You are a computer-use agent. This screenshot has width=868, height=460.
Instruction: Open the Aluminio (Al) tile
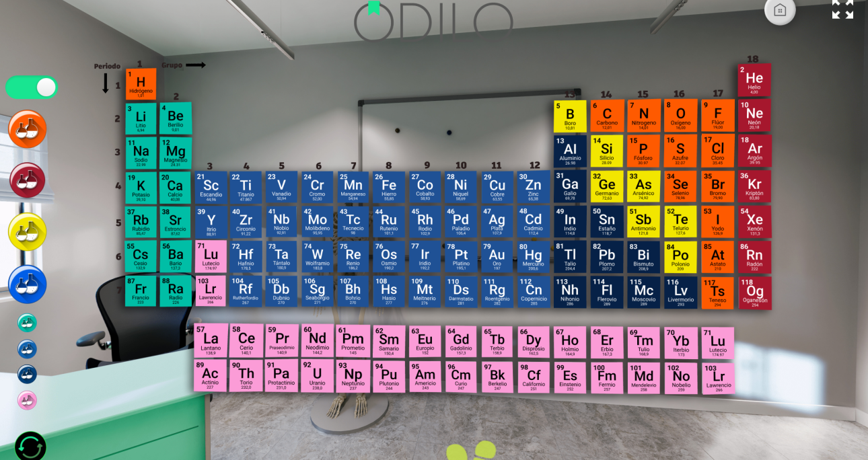[570, 151]
